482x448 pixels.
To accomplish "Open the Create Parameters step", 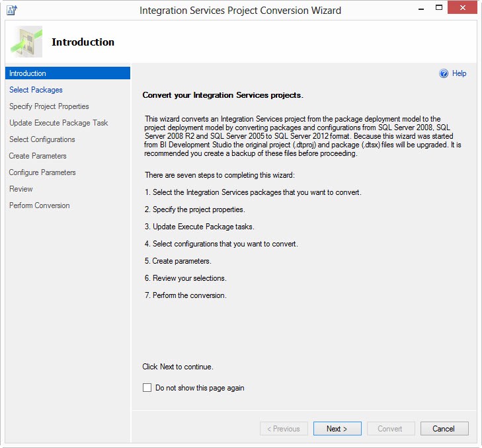I will (x=38, y=156).
